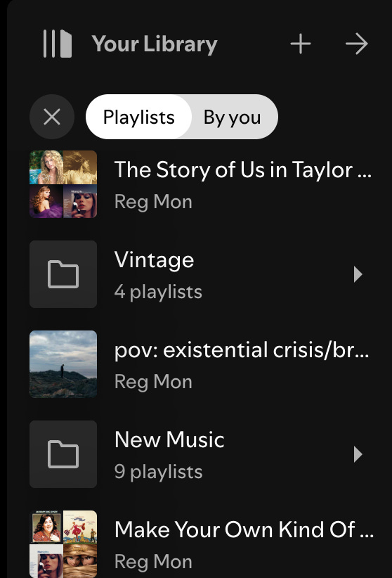Click the '4 playlists' subtitle
The image size is (392, 578).
point(158,292)
